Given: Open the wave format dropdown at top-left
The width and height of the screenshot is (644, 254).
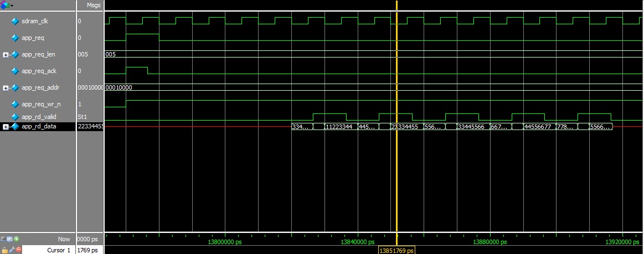Looking at the screenshot, I should coord(7,5).
